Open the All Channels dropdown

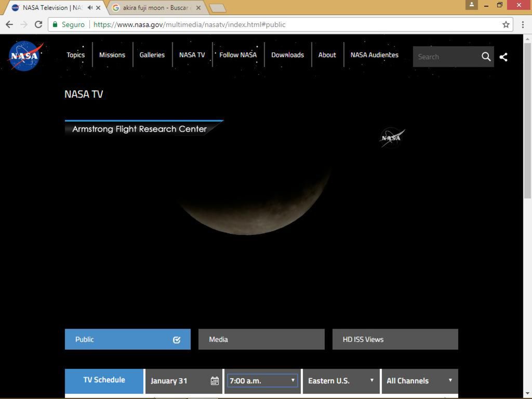tap(420, 381)
